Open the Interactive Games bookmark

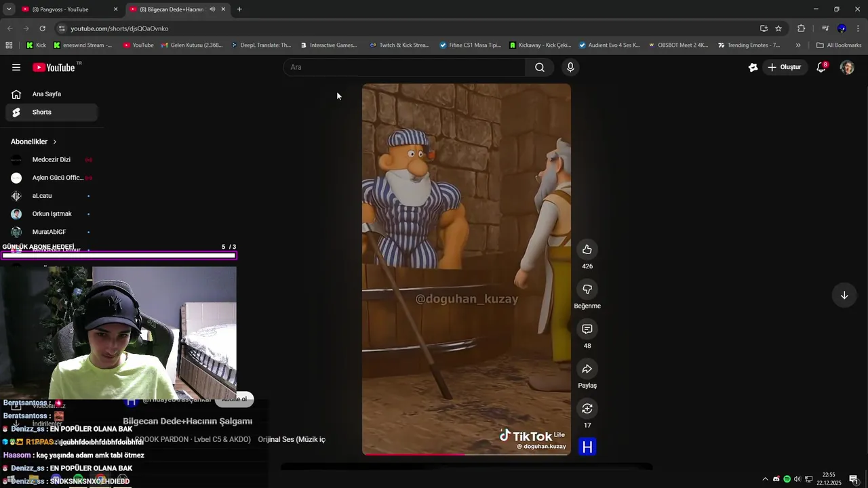(328, 45)
